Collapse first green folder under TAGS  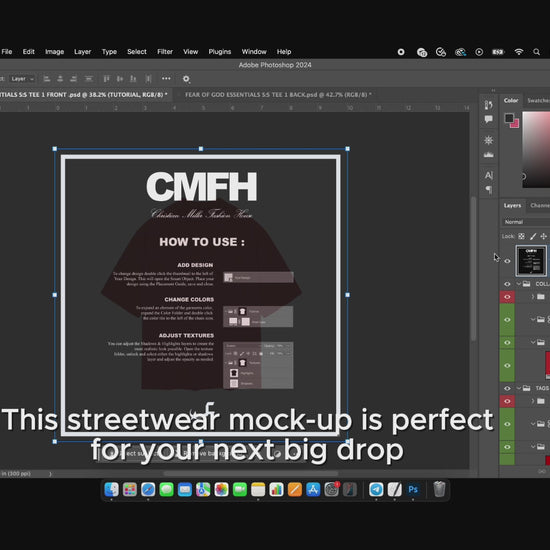(532, 424)
